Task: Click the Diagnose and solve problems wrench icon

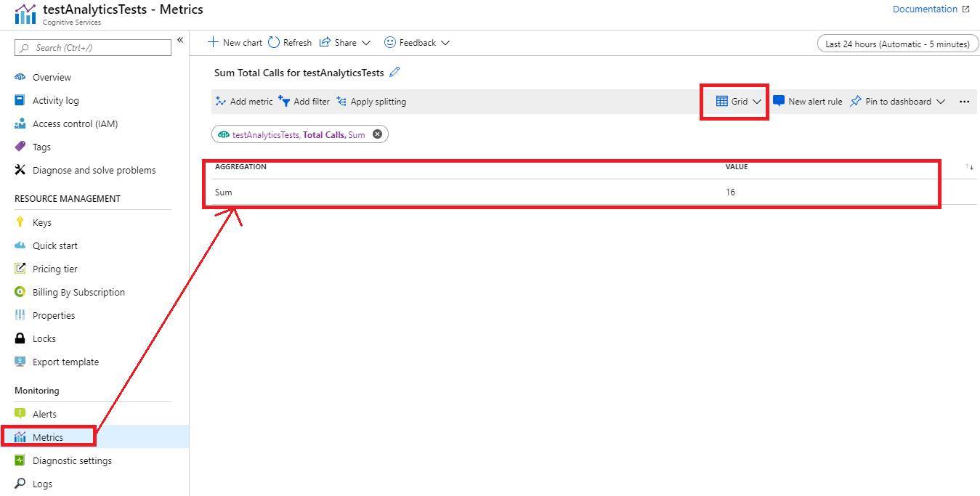Action: [x=20, y=170]
